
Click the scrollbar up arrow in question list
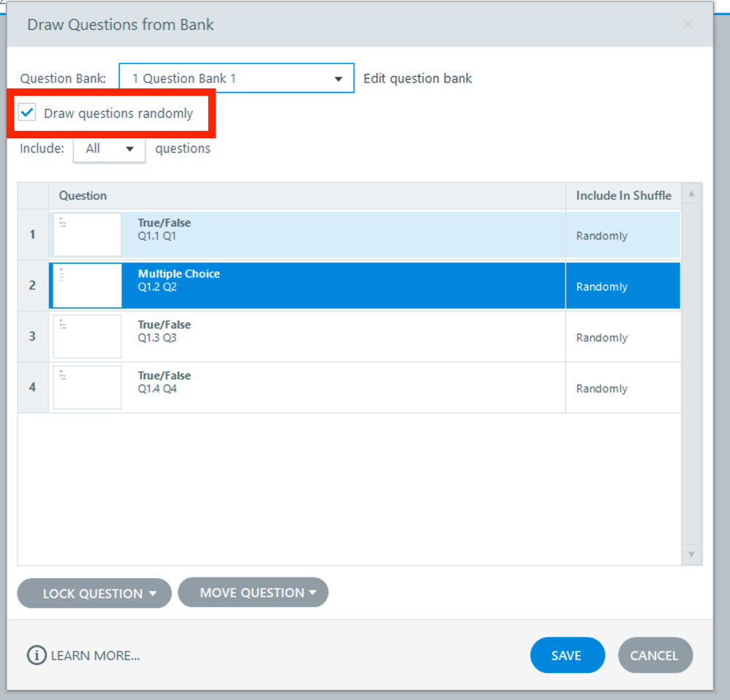[691, 194]
